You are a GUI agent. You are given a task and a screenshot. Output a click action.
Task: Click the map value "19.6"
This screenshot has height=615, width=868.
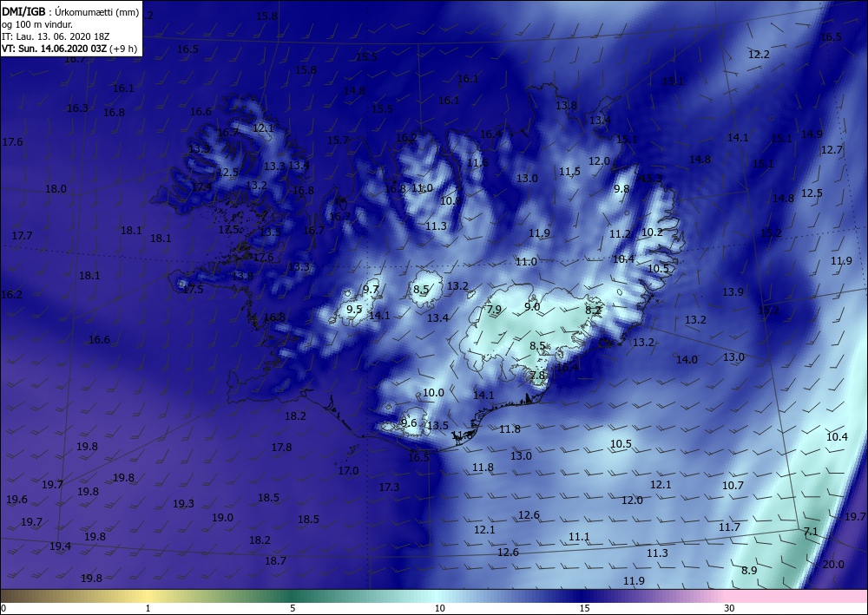(16, 500)
